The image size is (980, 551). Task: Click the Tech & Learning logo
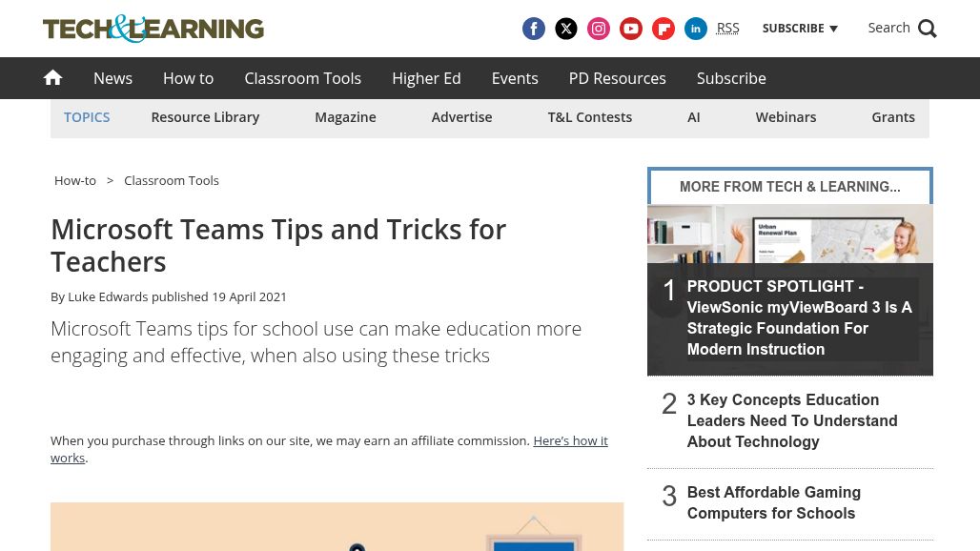[153, 28]
